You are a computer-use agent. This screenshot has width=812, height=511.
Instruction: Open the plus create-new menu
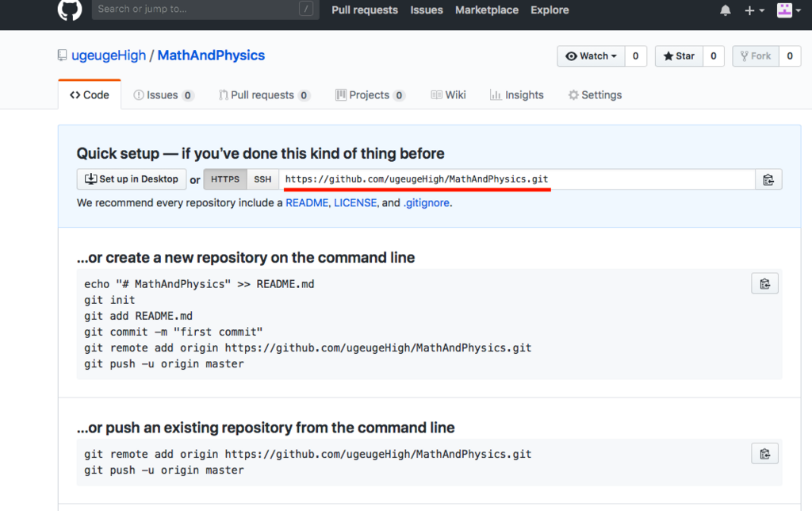pyautogui.click(x=754, y=10)
